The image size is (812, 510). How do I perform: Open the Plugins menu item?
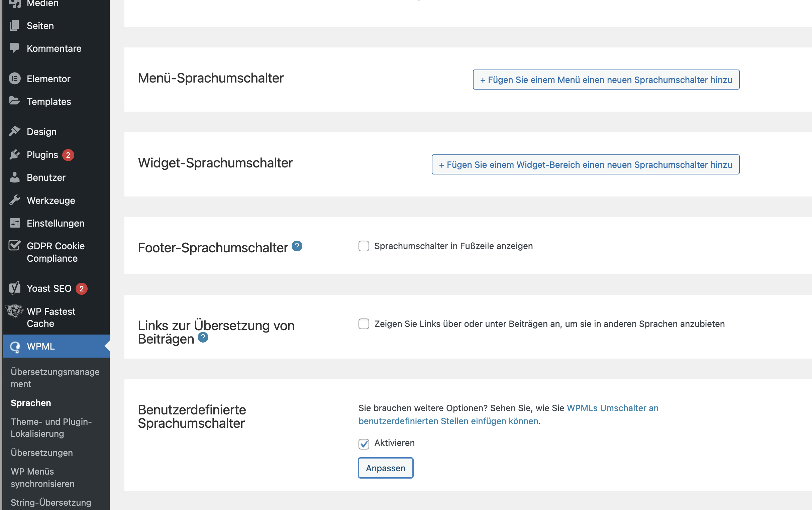(42, 155)
